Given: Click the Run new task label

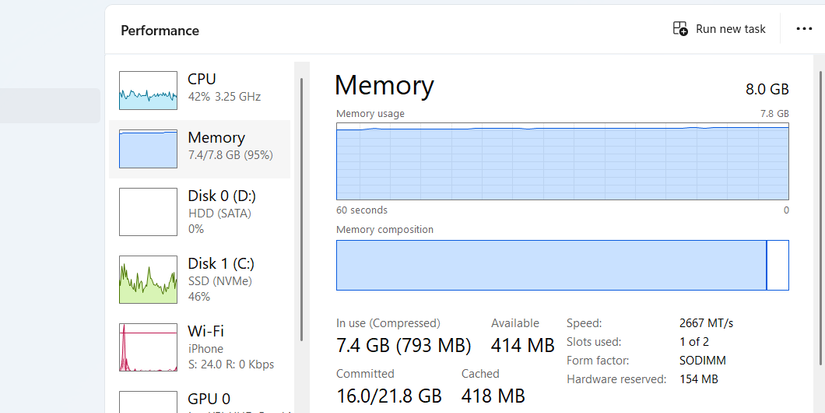Looking at the screenshot, I should pyautogui.click(x=730, y=29).
